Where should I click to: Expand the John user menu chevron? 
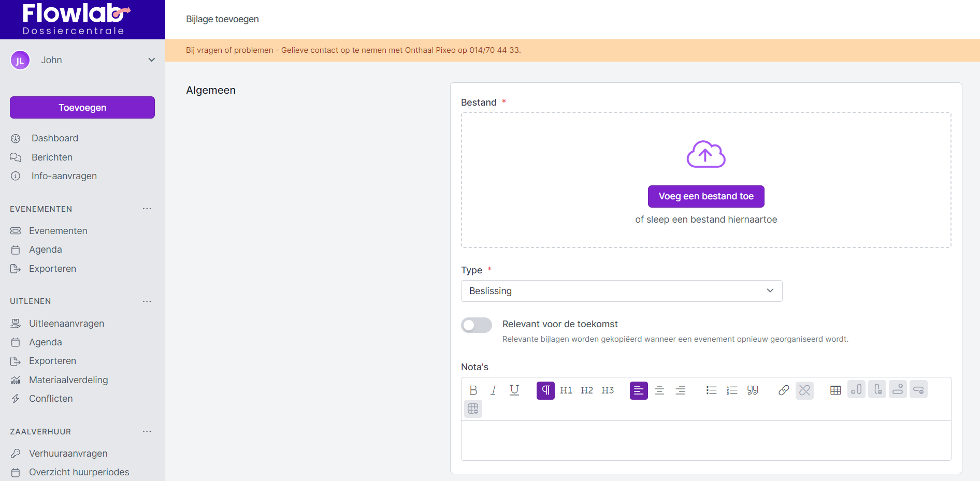tap(152, 60)
